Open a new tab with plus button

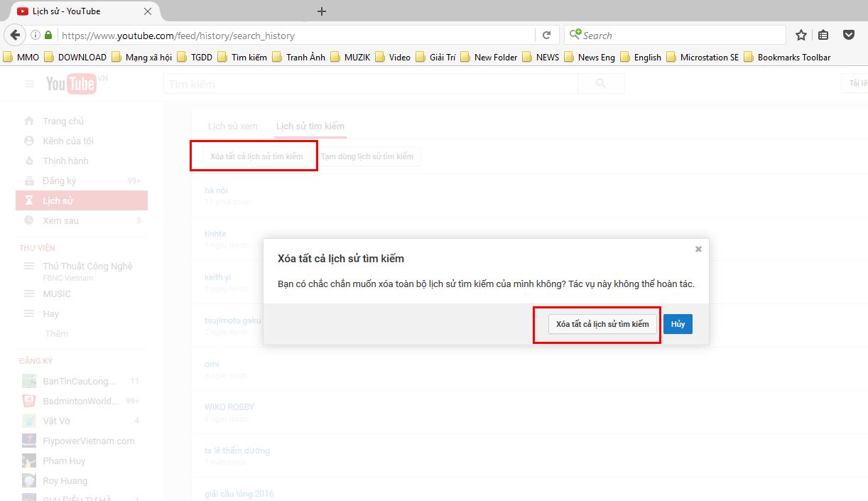[322, 11]
